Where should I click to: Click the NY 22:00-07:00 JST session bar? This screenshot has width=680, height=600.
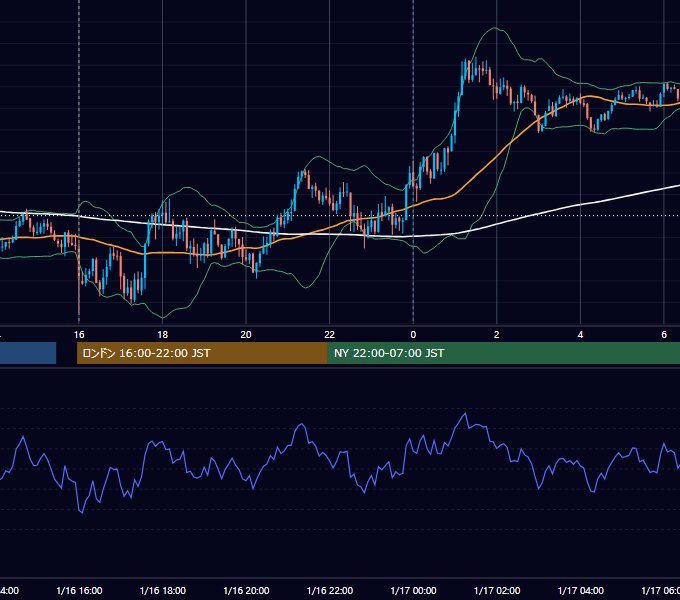point(503,353)
